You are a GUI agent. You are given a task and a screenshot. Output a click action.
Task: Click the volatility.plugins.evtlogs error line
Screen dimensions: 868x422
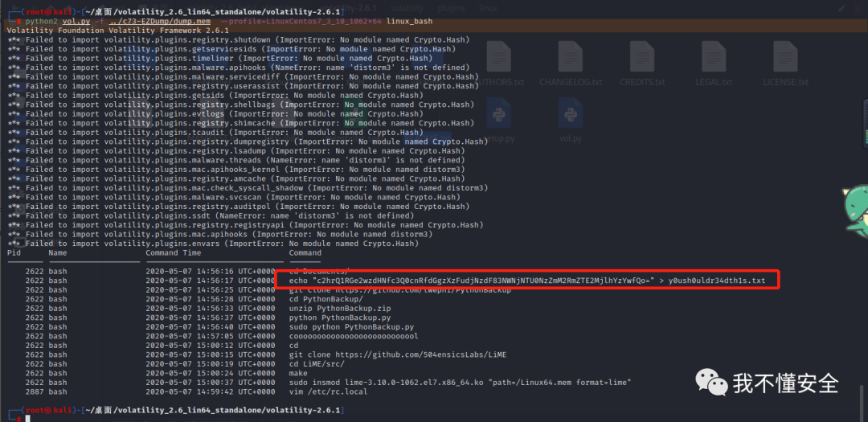tap(215, 113)
